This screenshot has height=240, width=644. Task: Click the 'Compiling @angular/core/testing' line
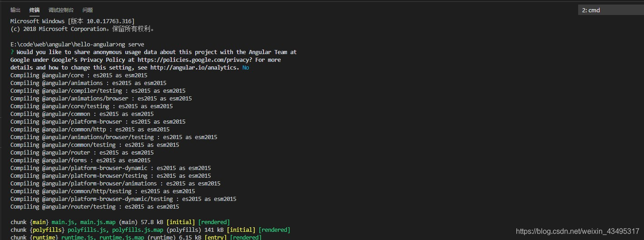[92, 106]
